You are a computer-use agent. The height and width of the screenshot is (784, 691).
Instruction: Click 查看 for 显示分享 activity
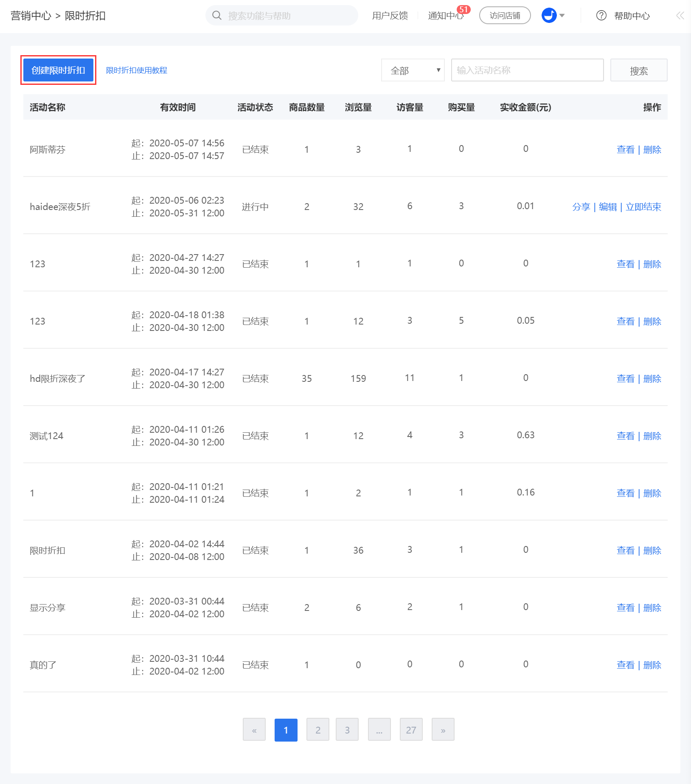(626, 608)
